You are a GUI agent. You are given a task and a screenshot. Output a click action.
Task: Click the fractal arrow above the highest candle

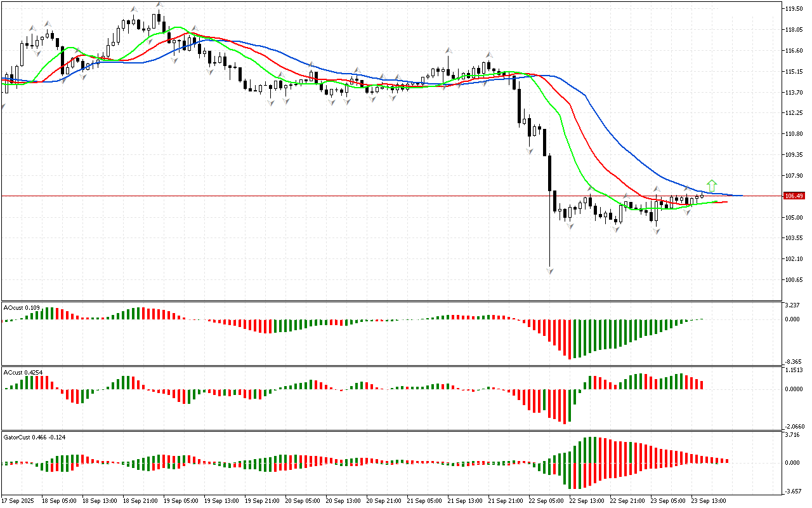coord(159,5)
